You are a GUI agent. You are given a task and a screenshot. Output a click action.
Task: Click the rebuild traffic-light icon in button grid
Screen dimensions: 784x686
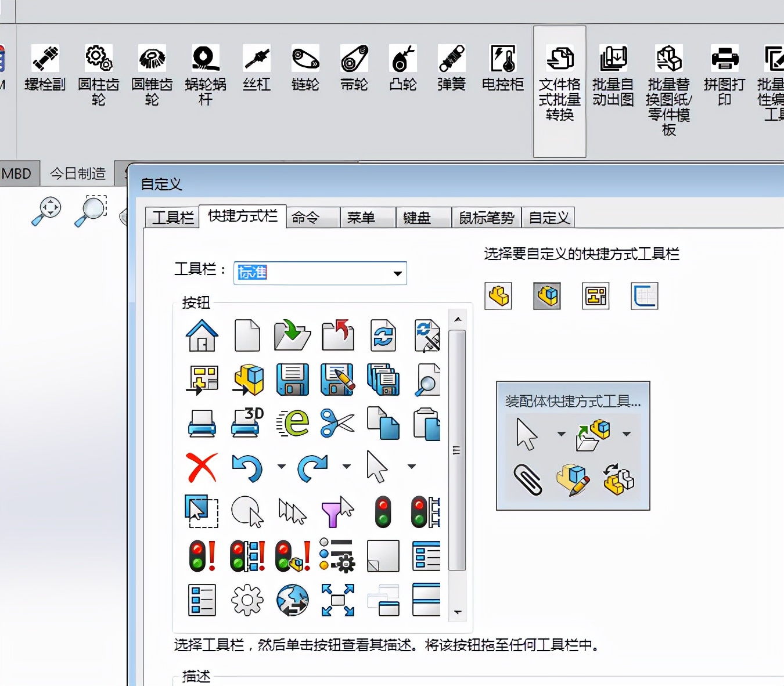point(383,512)
